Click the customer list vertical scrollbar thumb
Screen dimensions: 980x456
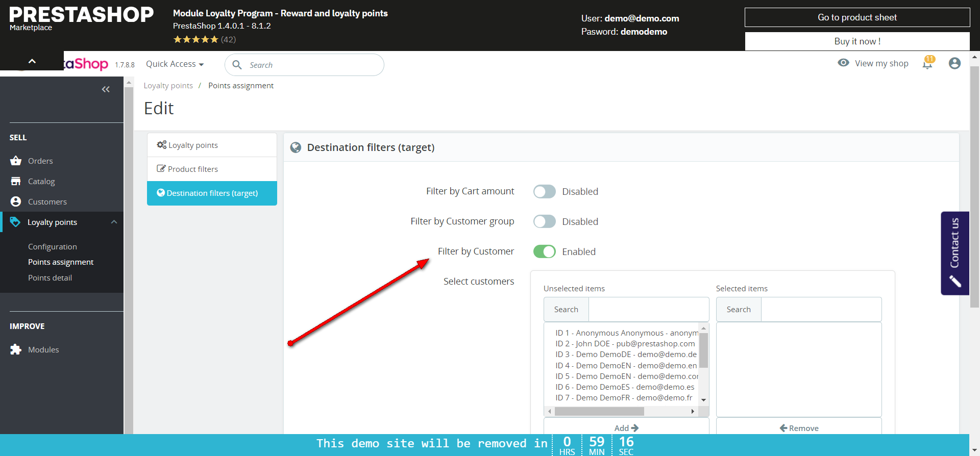tap(703, 350)
